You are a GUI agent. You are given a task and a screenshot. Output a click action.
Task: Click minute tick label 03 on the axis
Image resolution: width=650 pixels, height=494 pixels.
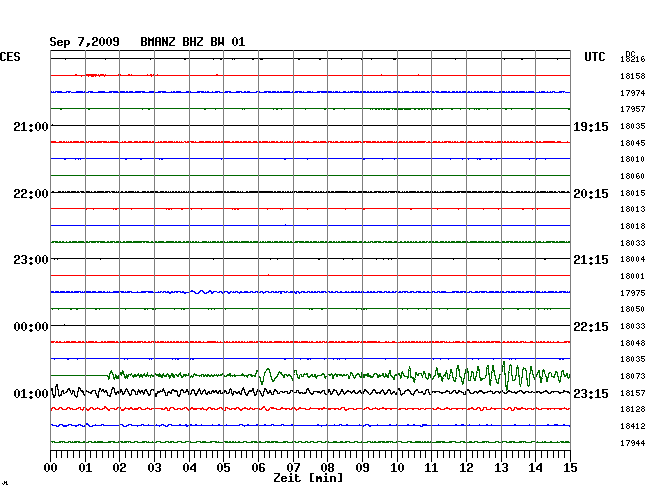(x=154, y=468)
